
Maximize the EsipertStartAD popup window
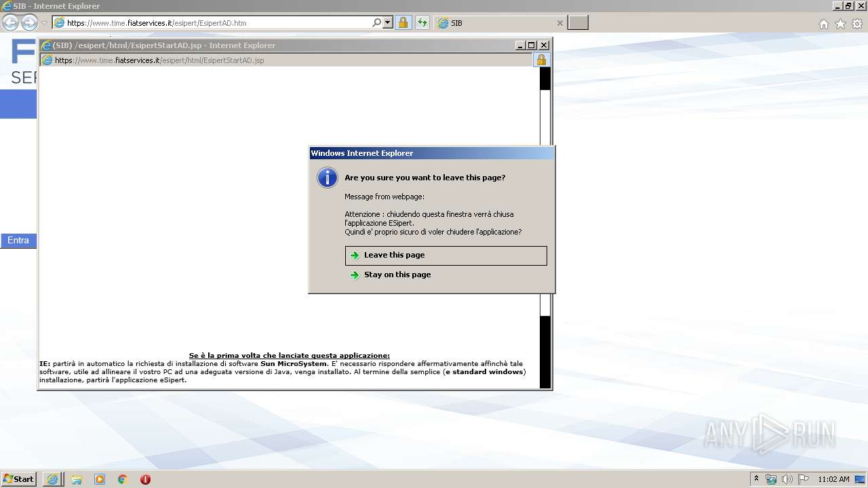(x=532, y=45)
